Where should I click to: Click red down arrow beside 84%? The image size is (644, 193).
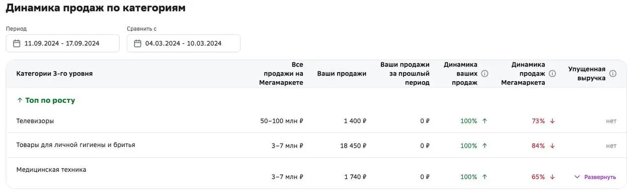(552, 146)
